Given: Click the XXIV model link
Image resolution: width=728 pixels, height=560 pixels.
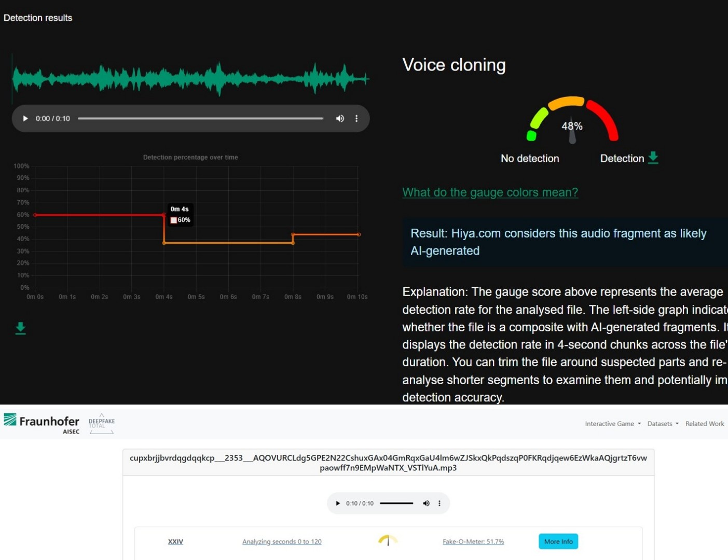Looking at the screenshot, I should (x=175, y=542).
